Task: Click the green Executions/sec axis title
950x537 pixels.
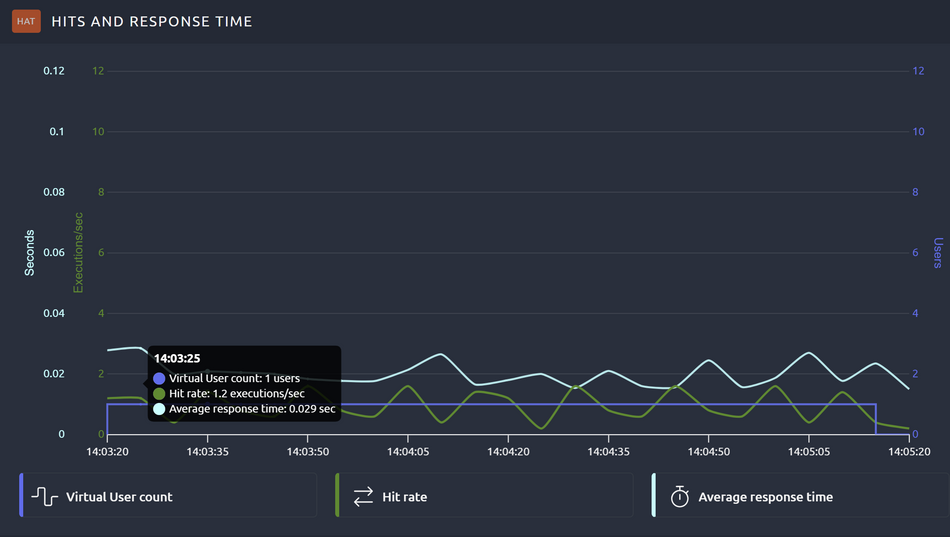Action: click(76, 252)
